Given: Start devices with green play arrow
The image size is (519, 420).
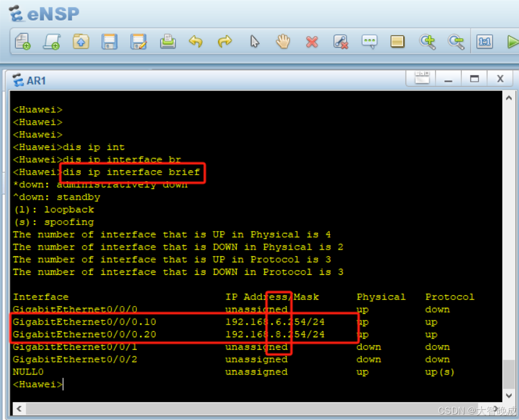Looking at the screenshot, I should (x=513, y=42).
